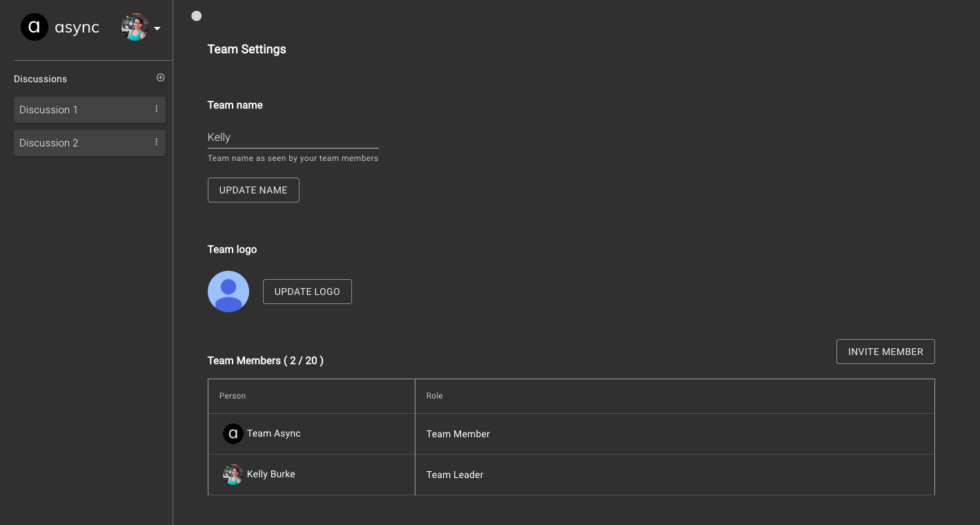Image resolution: width=980 pixels, height=525 pixels.
Task: Click the INVITE MEMBER button
Action: (x=885, y=352)
